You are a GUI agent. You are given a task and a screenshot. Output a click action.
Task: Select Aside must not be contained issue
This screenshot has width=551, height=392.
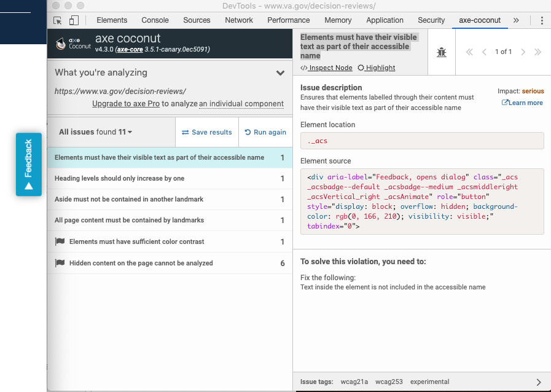coord(170,199)
